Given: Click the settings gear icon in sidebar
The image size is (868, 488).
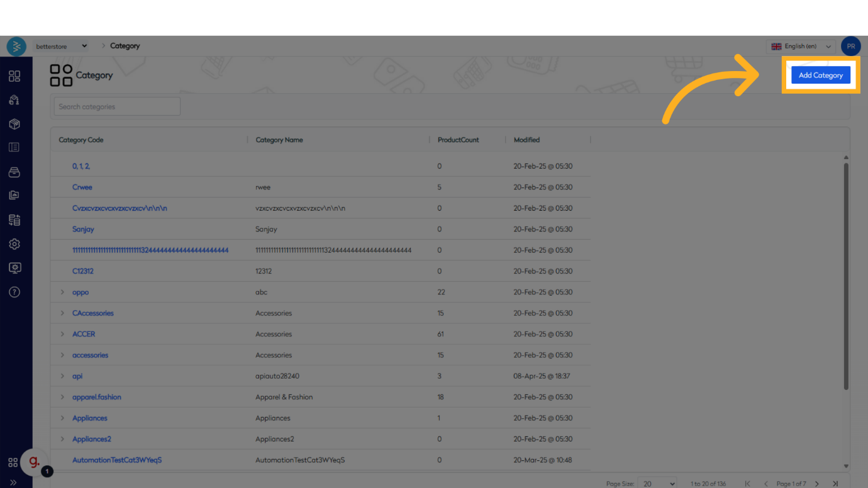Looking at the screenshot, I should [14, 244].
